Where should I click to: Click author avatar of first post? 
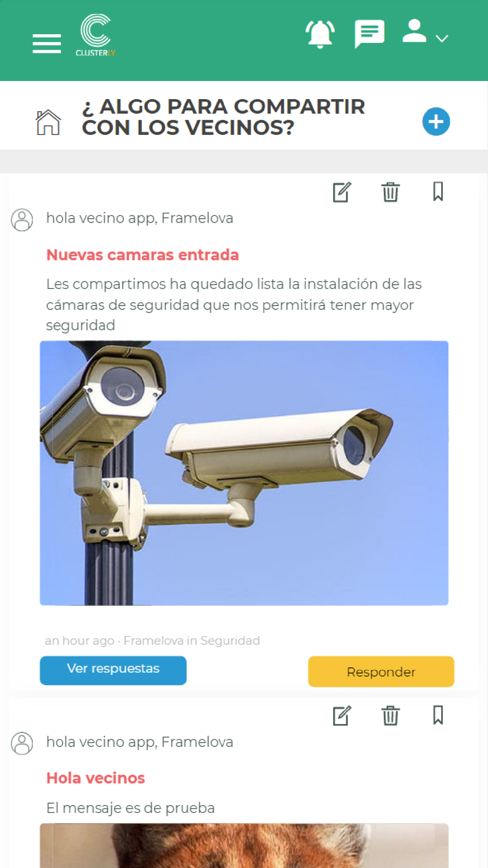click(x=22, y=220)
